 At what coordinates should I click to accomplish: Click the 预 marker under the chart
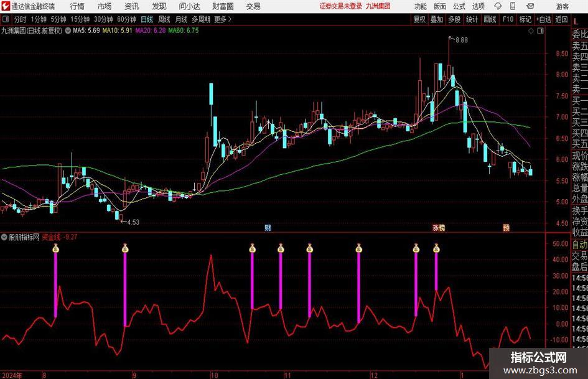coord(506,228)
